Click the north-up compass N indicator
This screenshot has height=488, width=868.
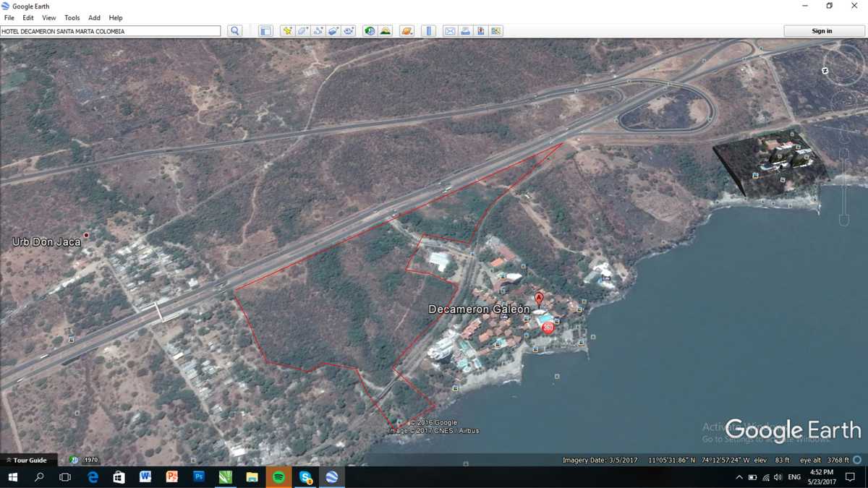pos(825,71)
